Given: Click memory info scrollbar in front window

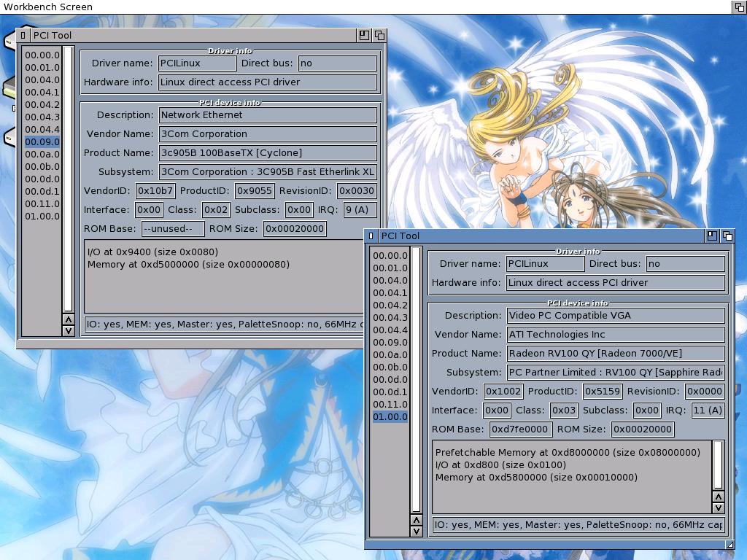Looking at the screenshot, I should pyautogui.click(x=718, y=464).
